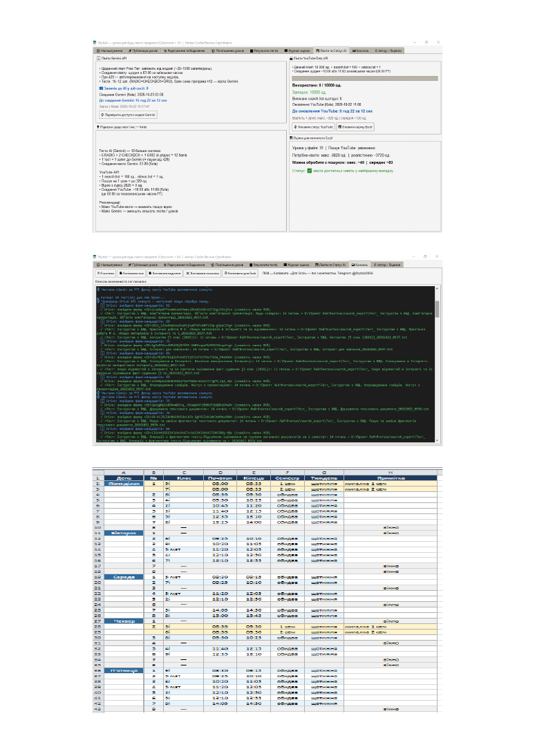Click the Очистити console button
Viewport: 535px width, 756px height.
tap(106, 274)
